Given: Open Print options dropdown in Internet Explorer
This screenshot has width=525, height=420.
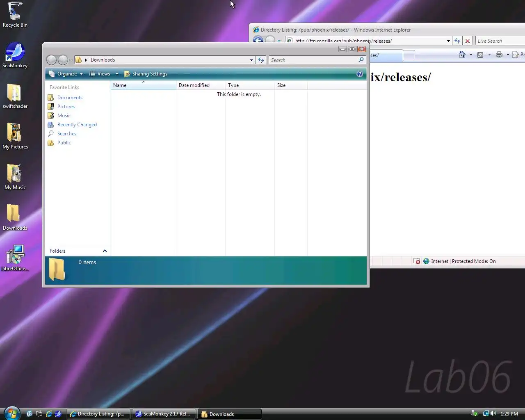Looking at the screenshot, I should click(x=508, y=55).
